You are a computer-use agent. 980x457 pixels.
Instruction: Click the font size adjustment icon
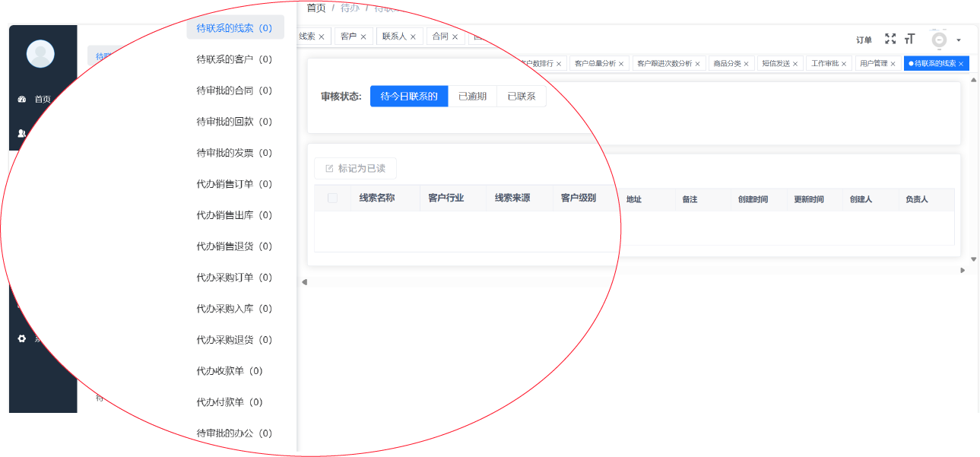909,39
